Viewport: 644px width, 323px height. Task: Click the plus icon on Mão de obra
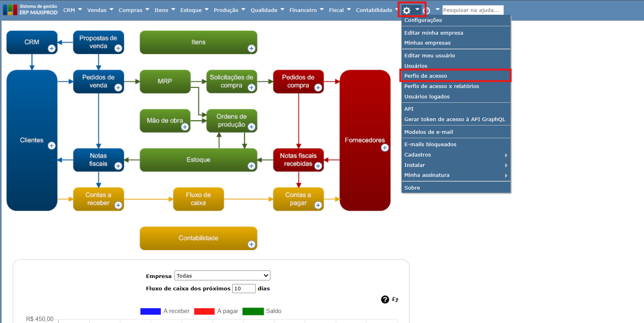(185, 127)
